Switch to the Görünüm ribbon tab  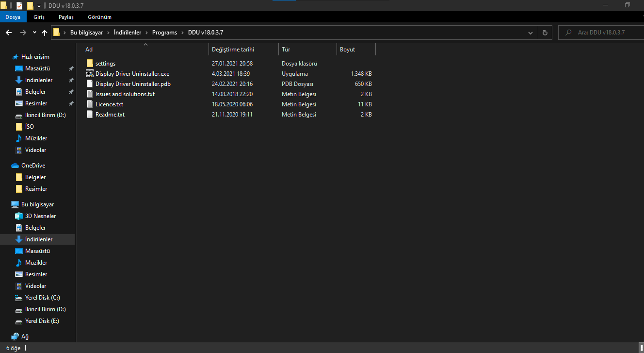coord(99,17)
